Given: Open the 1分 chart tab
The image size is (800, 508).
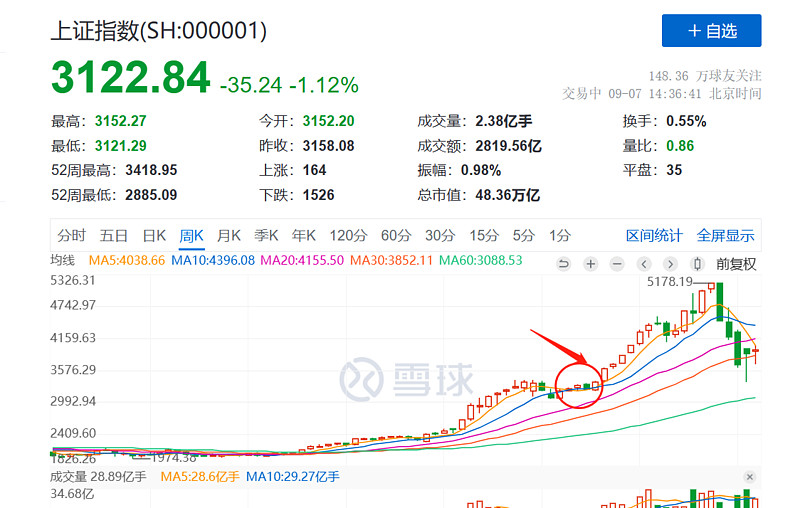Looking at the screenshot, I should click(560, 236).
